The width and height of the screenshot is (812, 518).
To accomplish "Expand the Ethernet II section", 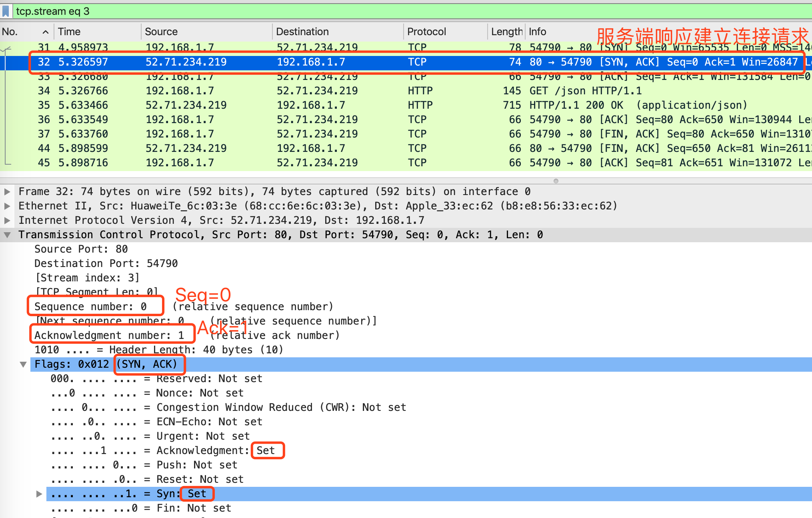I will [7, 206].
